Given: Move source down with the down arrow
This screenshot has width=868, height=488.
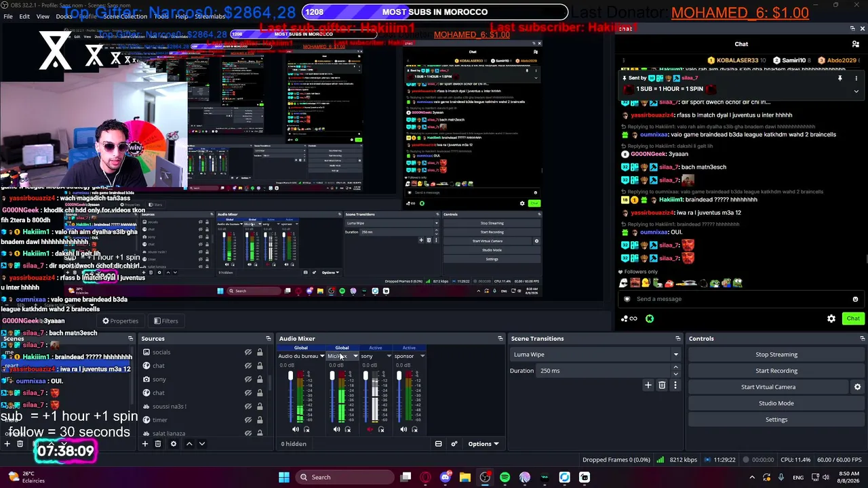Looking at the screenshot, I should tap(202, 444).
